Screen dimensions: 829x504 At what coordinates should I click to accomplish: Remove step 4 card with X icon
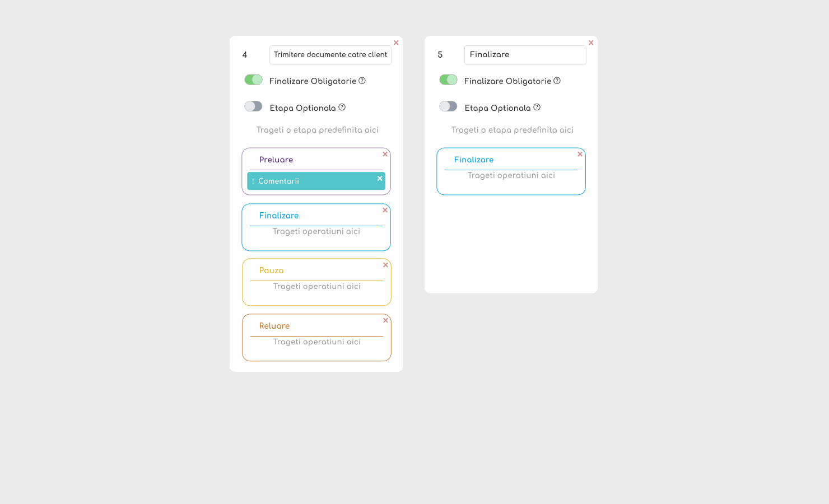click(x=396, y=43)
